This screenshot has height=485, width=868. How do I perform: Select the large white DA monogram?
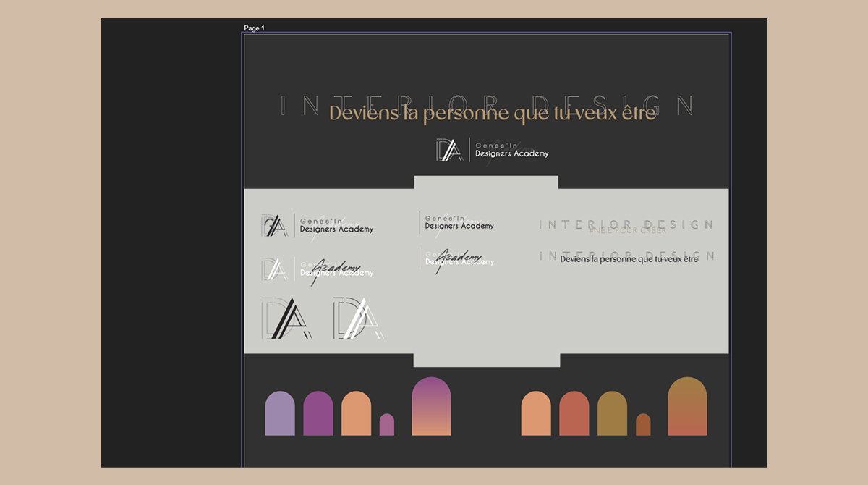tap(358, 317)
